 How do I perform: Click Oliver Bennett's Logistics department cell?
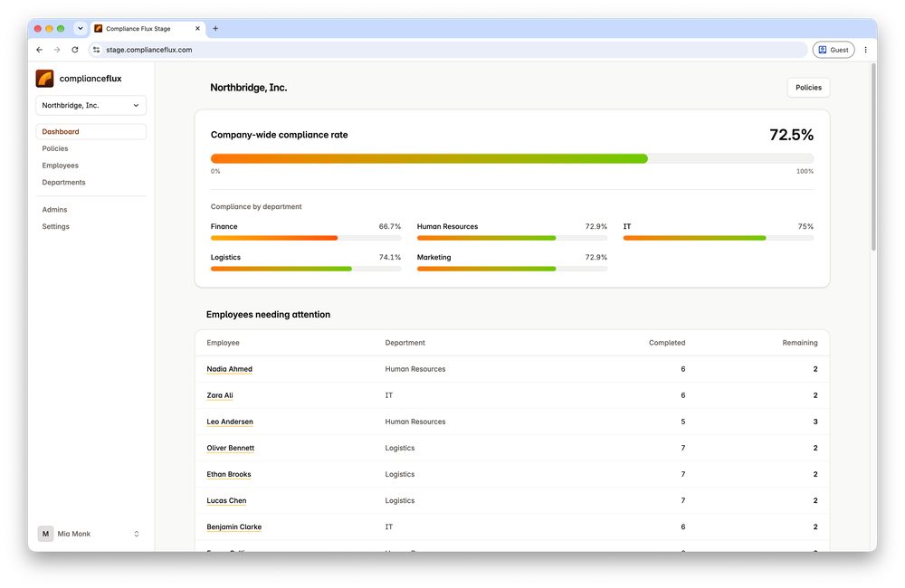click(399, 448)
